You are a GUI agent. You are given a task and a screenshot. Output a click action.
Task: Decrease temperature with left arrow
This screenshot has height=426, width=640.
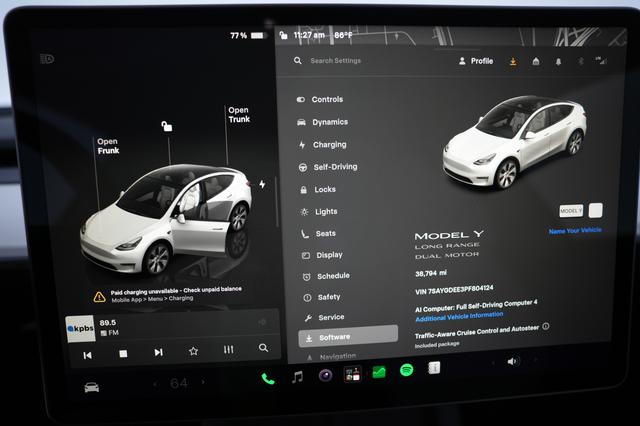(155, 384)
